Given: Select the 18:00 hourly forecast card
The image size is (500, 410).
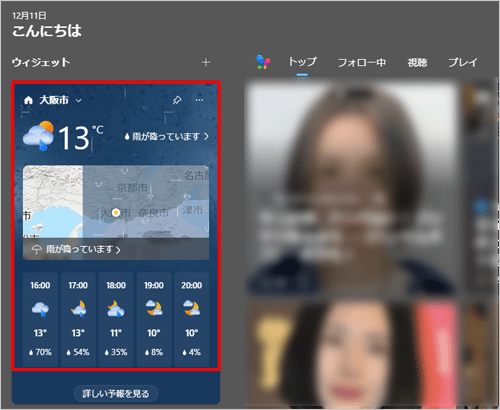Looking at the screenshot, I should tap(116, 319).
